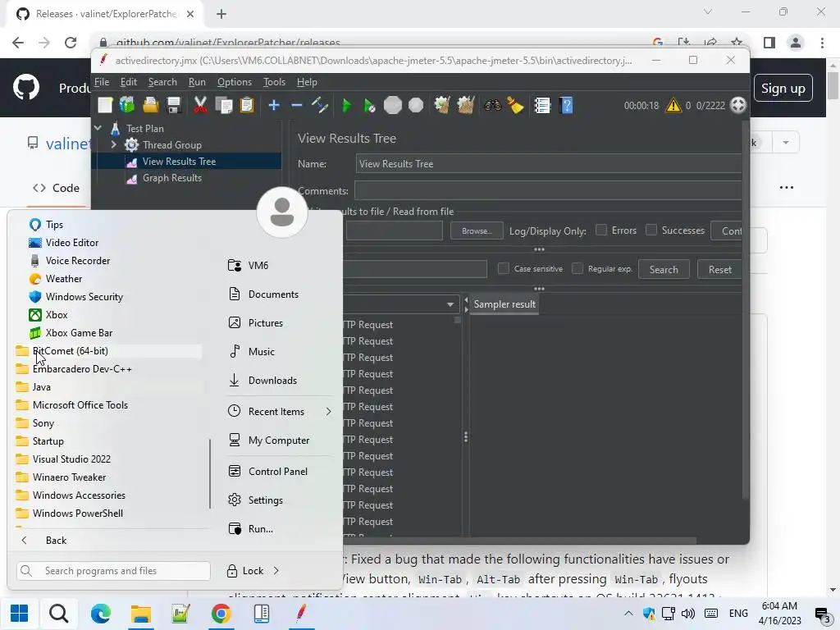Open the Run menu

(x=197, y=82)
